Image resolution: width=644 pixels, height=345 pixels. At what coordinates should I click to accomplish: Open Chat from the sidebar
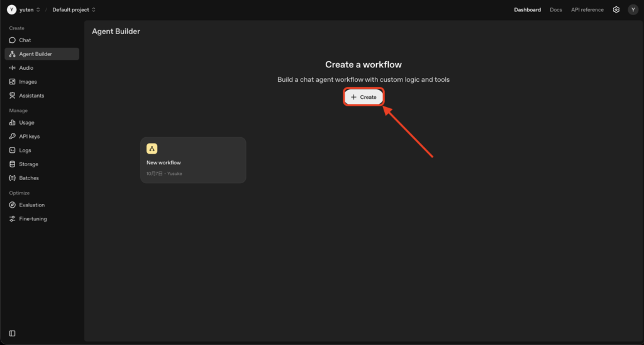pyautogui.click(x=25, y=40)
